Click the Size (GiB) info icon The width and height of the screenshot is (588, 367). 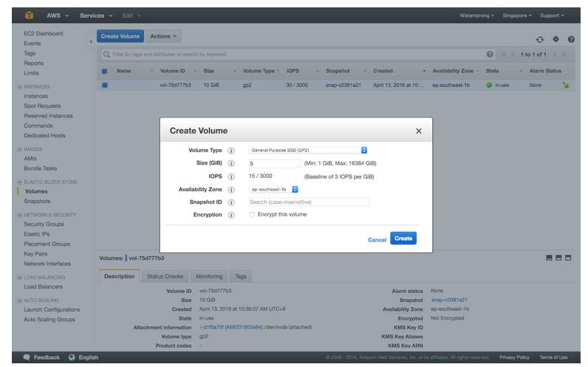[x=231, y=163]
